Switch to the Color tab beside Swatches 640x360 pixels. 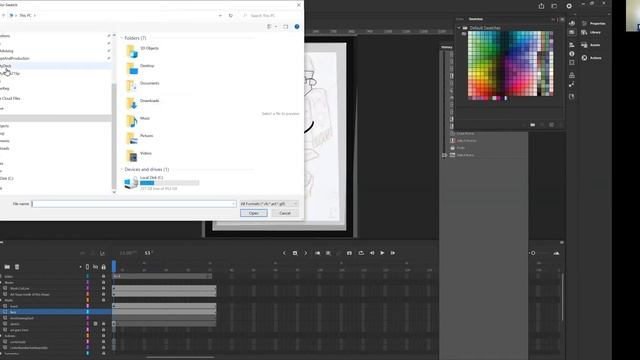pos(460,19)
